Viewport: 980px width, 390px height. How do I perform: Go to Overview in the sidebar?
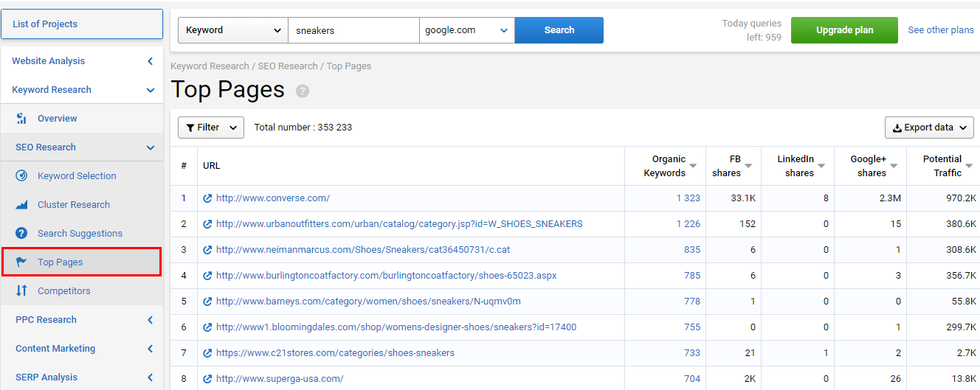(58, 119)
